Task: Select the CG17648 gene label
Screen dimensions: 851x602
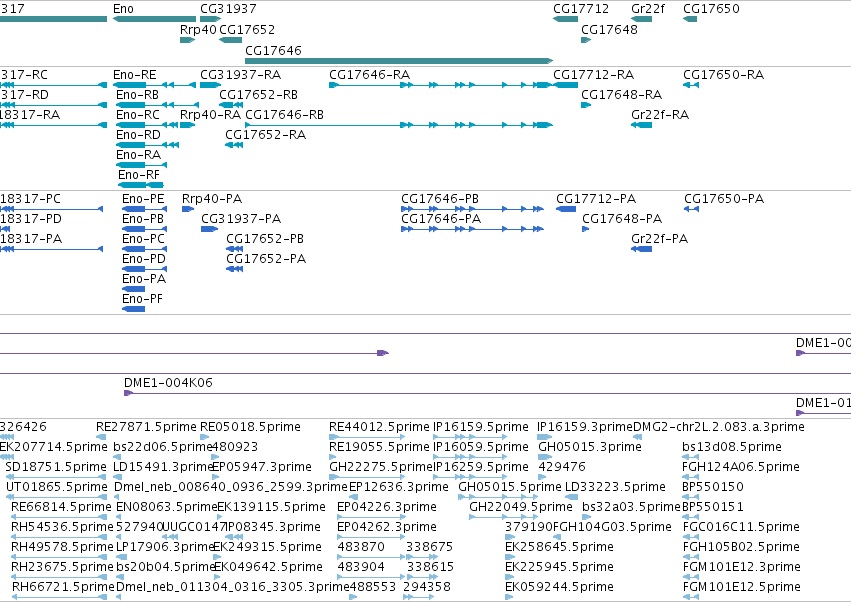Action: [609, 29]
